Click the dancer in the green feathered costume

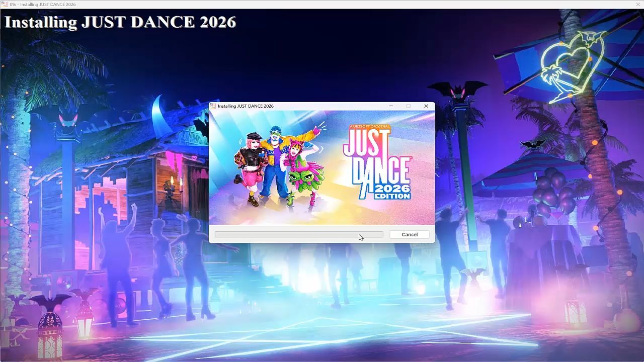coord(304,171)
